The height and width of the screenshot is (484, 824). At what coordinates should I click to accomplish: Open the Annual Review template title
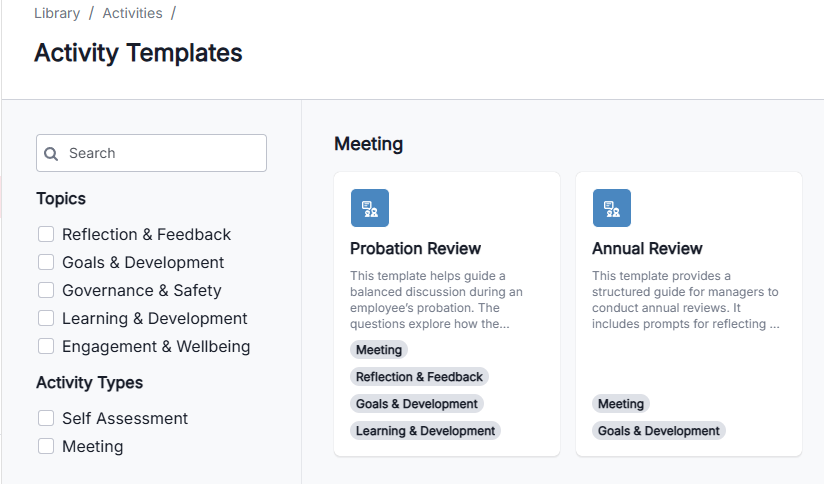pyautogui.click(x=647, y=248)
